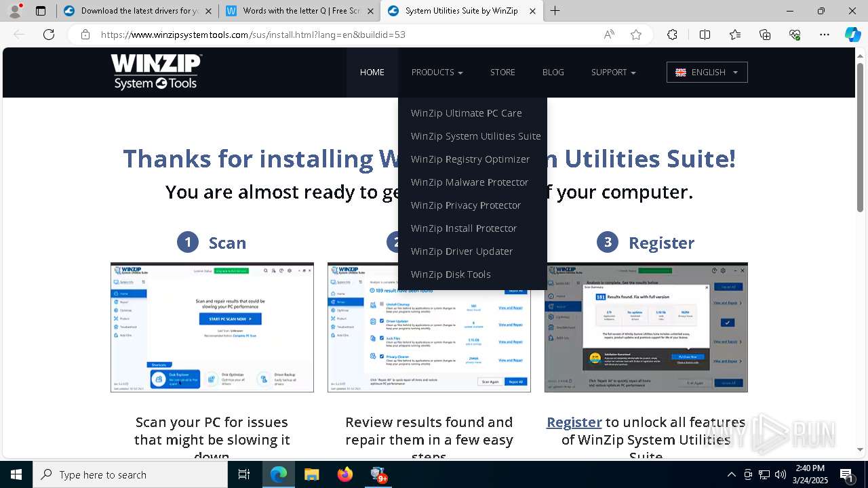This screenshot has width=868, height=488.
Task: Open the notification center icon
Action: (x=846, y=474)
